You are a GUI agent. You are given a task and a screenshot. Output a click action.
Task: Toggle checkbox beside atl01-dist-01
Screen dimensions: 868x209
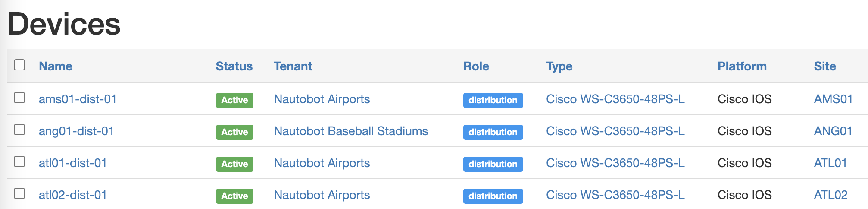(x=19, y=162)
